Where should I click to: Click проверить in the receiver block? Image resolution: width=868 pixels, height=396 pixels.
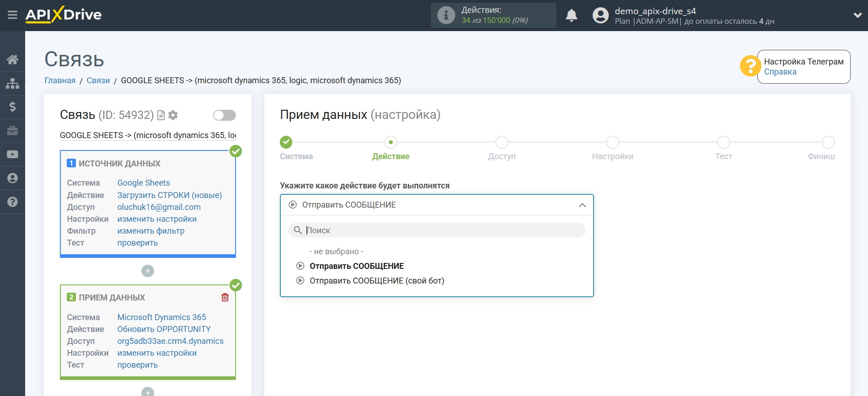click(x=138, y=365)
